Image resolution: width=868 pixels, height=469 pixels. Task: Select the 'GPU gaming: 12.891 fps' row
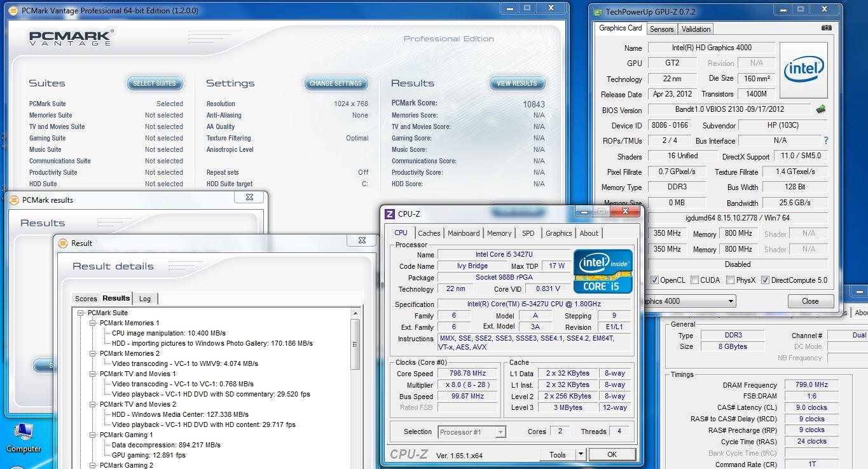pos(149,455)
